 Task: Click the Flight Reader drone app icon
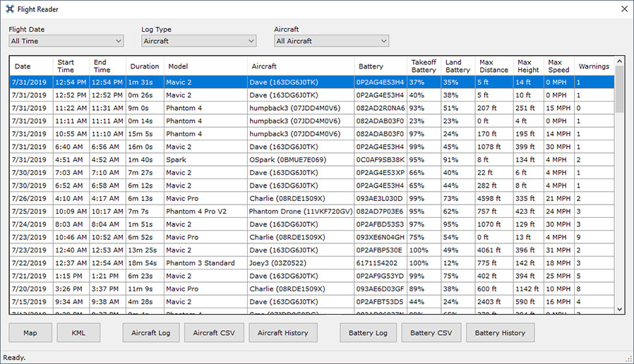click(x=10, y=9)
